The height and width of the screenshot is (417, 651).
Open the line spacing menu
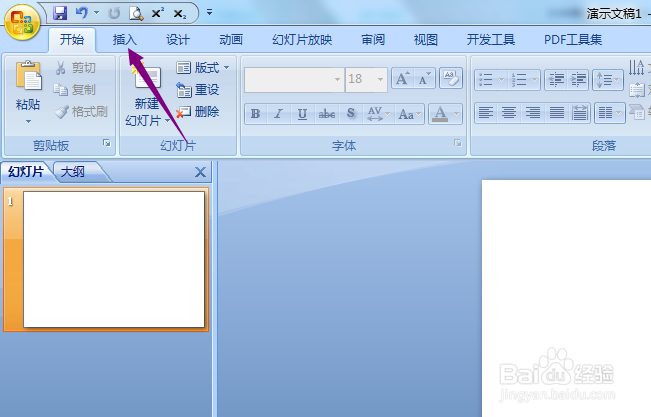click(x=608, y=79)
